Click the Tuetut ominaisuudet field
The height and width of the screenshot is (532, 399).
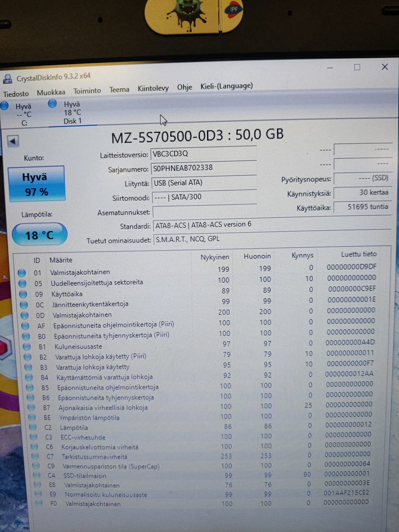coord(273,239)
